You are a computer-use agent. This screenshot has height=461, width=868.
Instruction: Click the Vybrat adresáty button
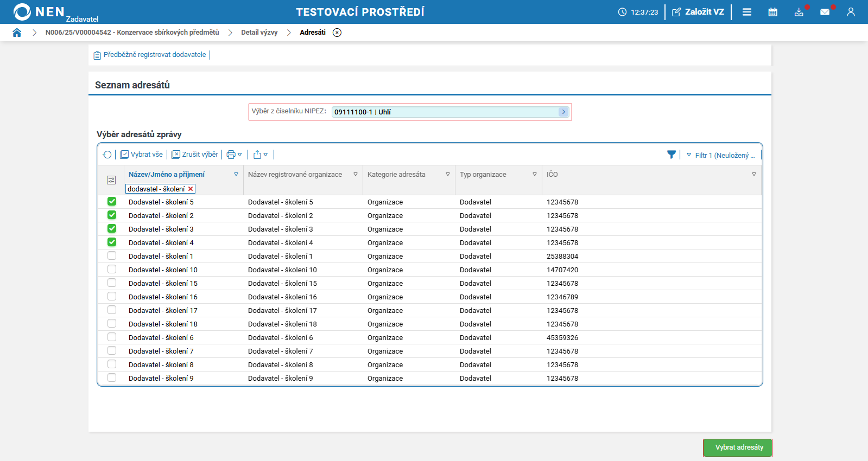tap(738, 447)
